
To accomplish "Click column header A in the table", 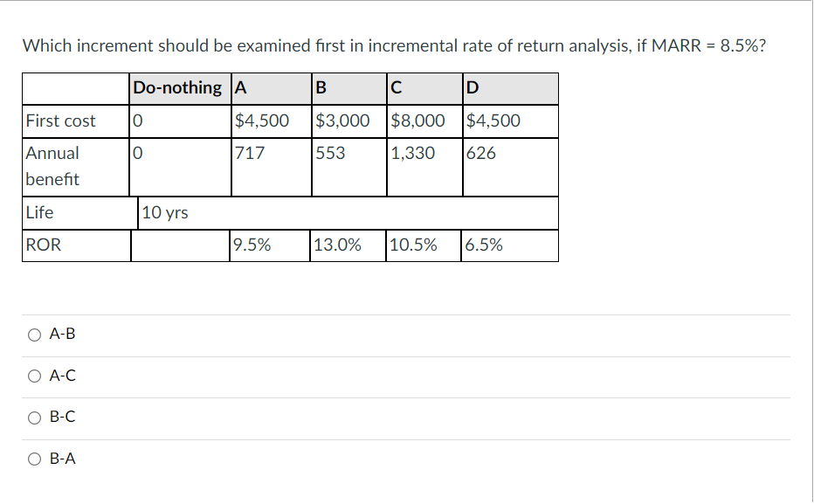I will (240, 87).
